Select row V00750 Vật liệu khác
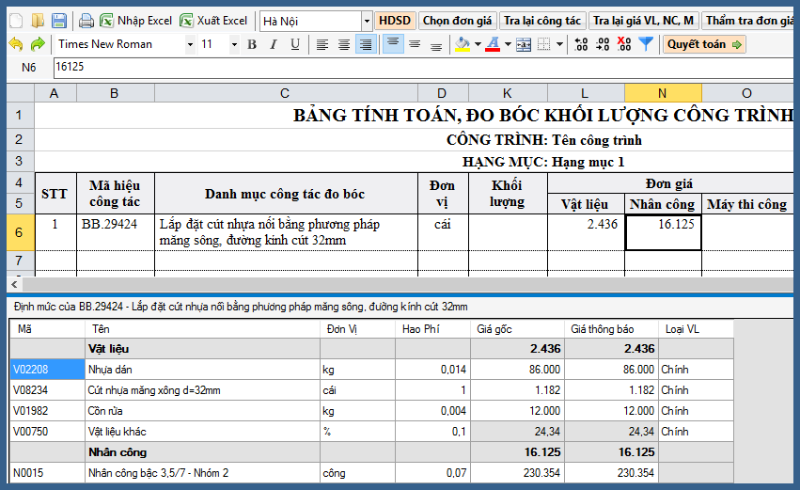This screenshot has width=800, height=490. [371, 432]
